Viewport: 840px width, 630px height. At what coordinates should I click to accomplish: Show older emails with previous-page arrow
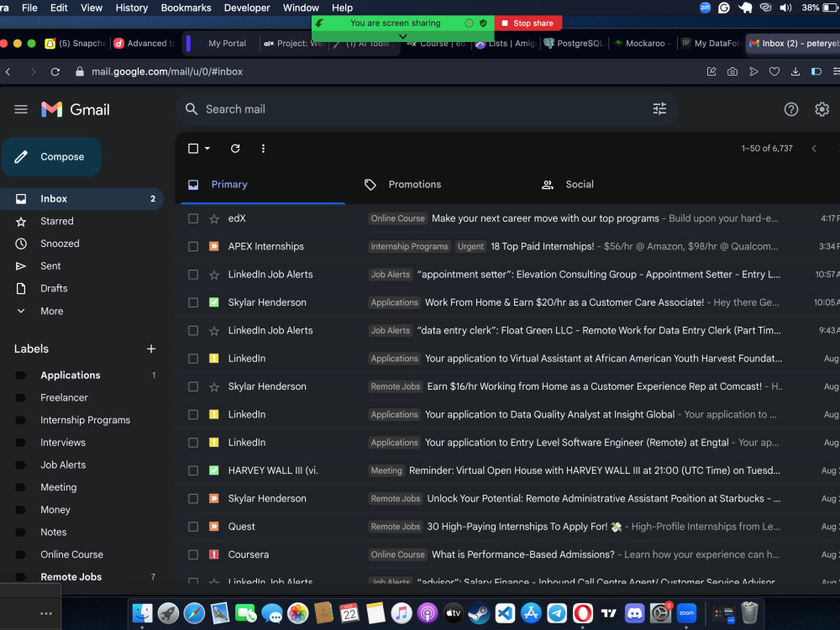click(814, 149)
